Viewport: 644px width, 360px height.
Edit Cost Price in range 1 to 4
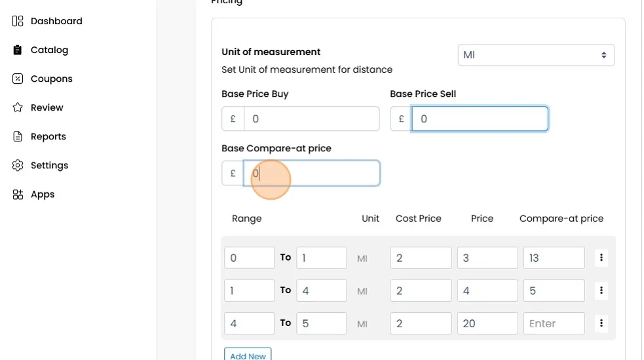coord(421,291)
